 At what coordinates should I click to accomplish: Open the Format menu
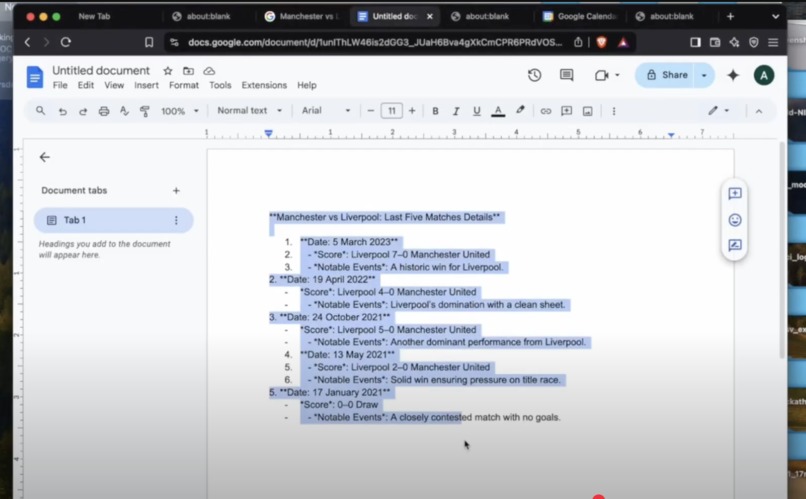[184, 85]
